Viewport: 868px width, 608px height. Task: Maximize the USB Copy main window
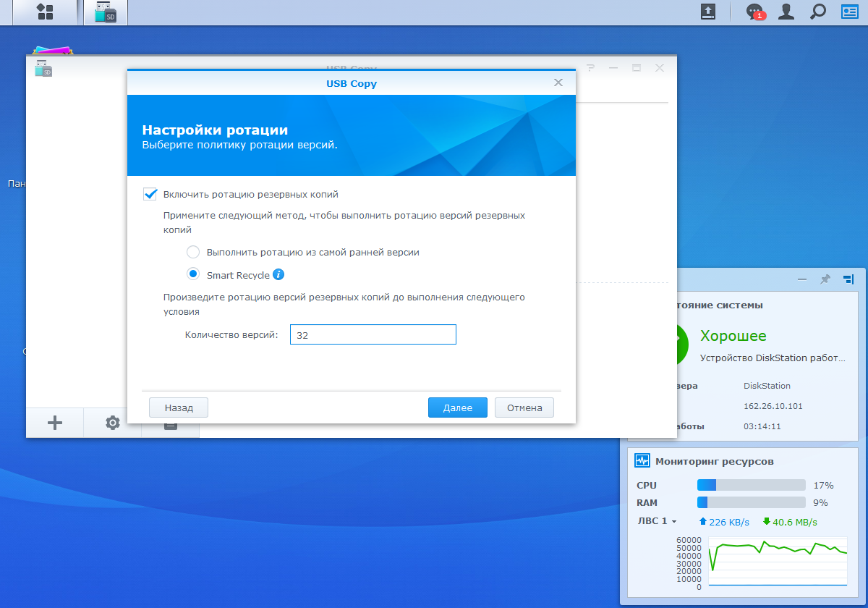[x=637, y=67]
